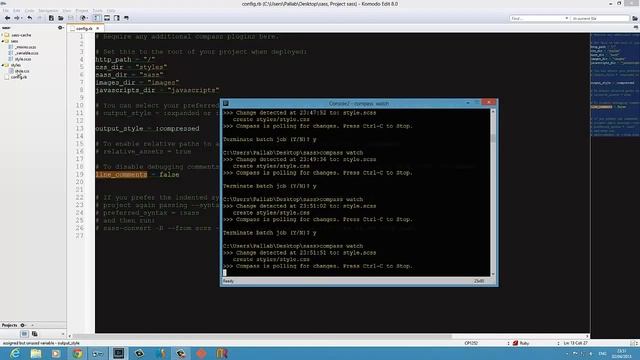640x360 pixels.
Task: Open File Explorer from the taskbar
Action: click(36, 353)
